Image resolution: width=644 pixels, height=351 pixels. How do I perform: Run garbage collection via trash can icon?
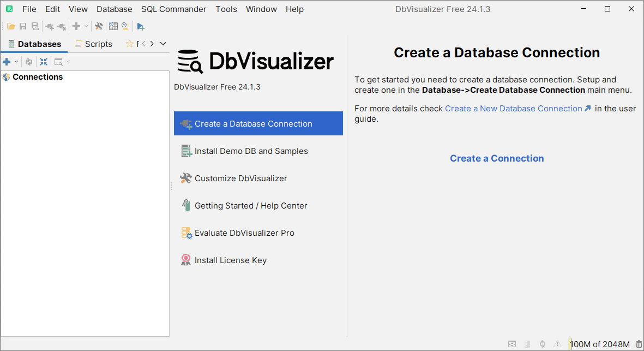coord(639,344)
